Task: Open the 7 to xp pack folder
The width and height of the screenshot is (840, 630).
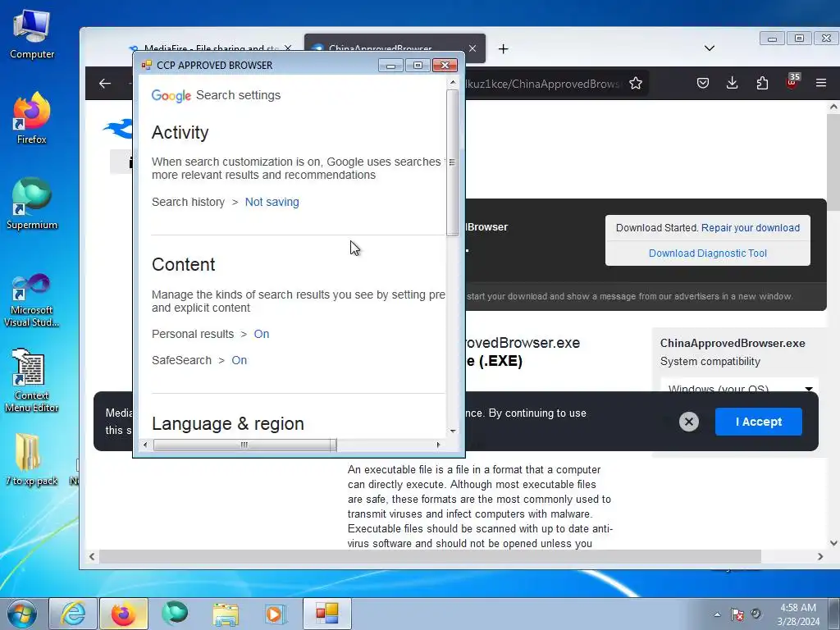Action: pos(32,459)
